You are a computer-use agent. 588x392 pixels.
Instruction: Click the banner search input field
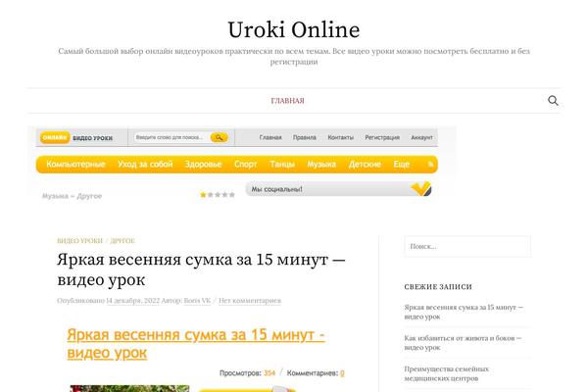coord(172,137)
